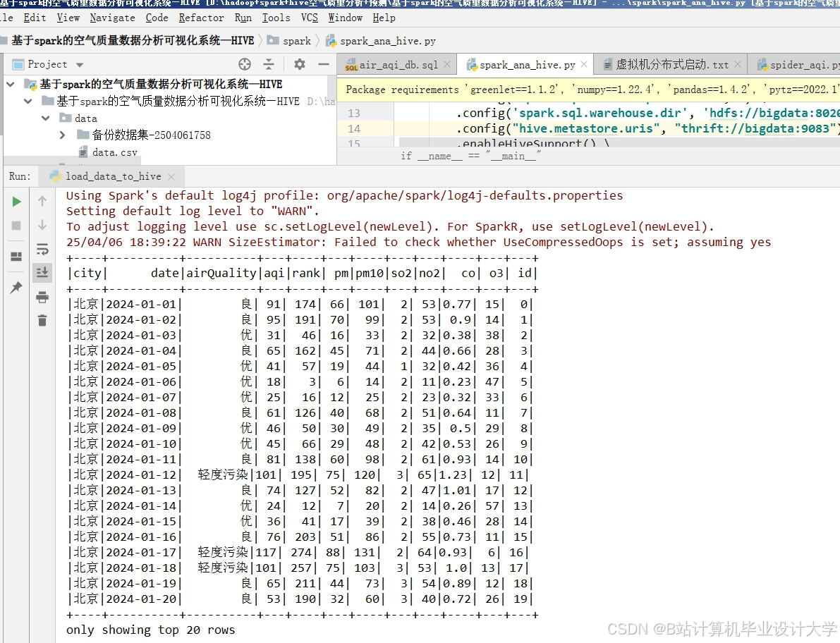840x643 pixels.
Task: Close the 虚拟机分布式启动.txt tab
Action: point(738,65)
